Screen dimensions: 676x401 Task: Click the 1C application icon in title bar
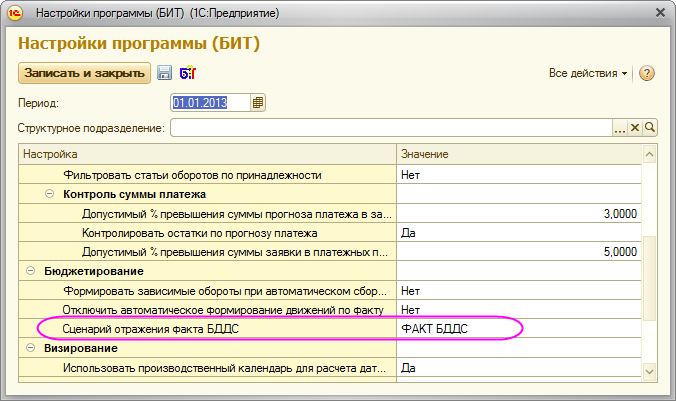15,13
